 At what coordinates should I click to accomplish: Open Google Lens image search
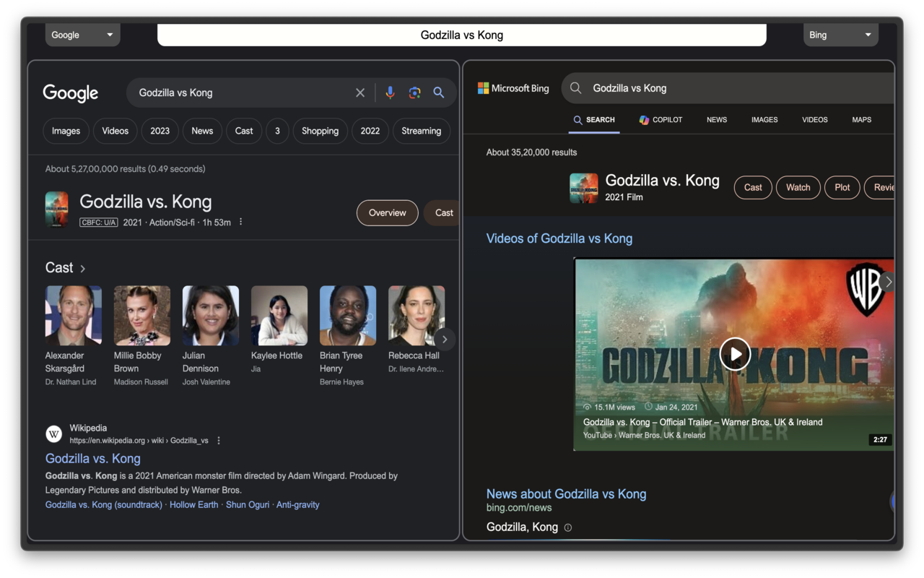pos(414,92)
